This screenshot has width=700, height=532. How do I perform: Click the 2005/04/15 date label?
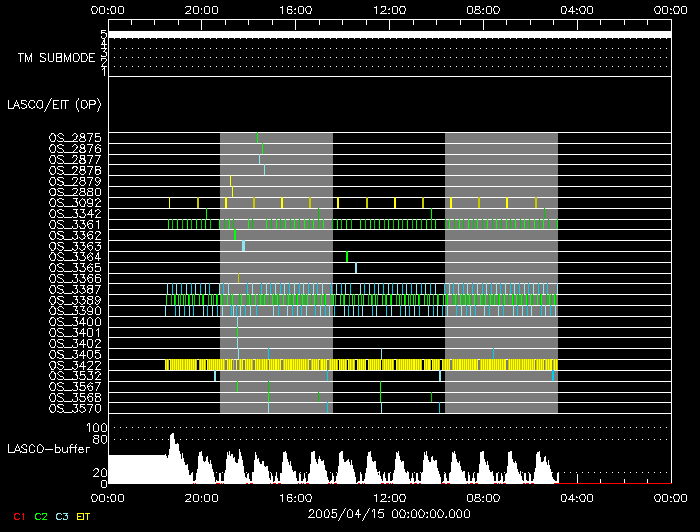point(389,513)
